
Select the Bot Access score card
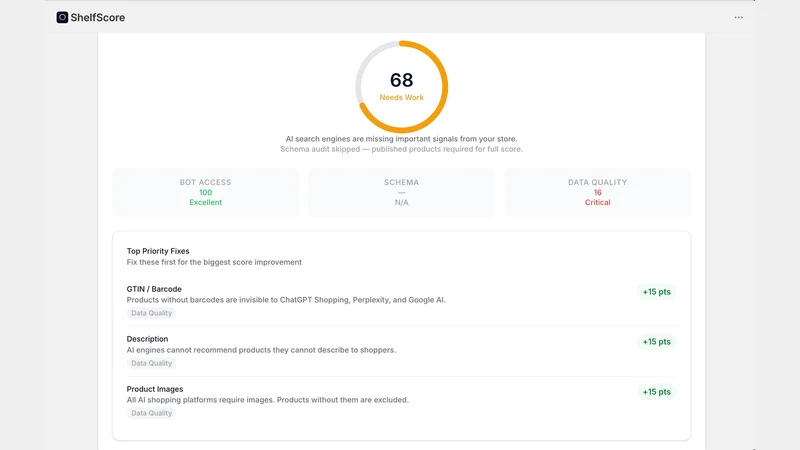pos(206,192)
